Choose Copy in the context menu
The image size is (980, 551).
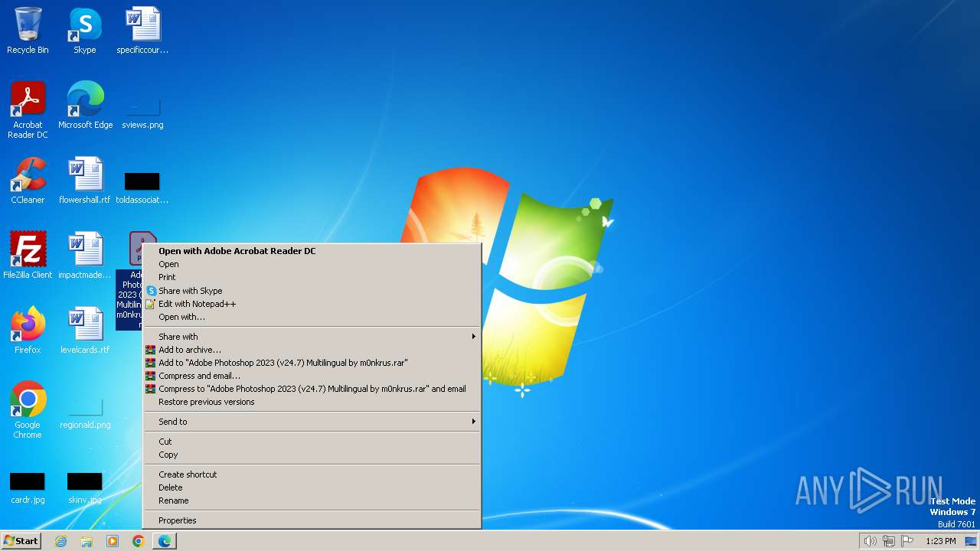312,455
